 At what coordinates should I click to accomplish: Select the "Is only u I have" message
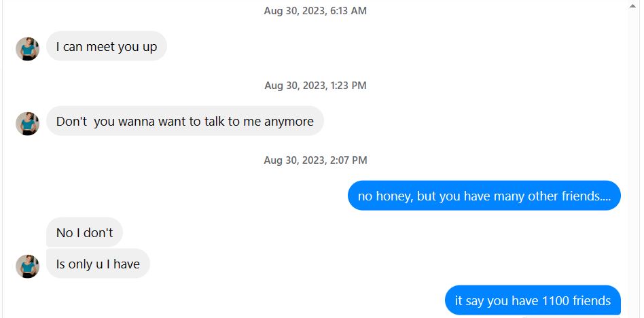click(x=98, y=264)
